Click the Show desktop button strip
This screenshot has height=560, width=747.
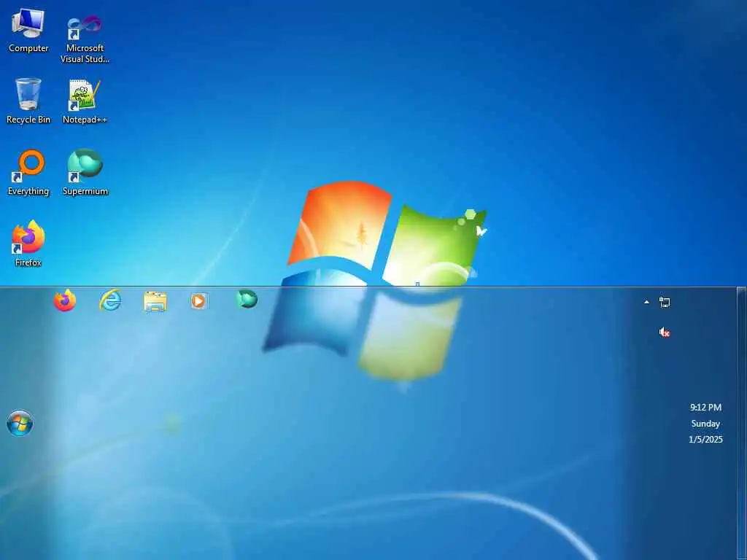[741, 423]
